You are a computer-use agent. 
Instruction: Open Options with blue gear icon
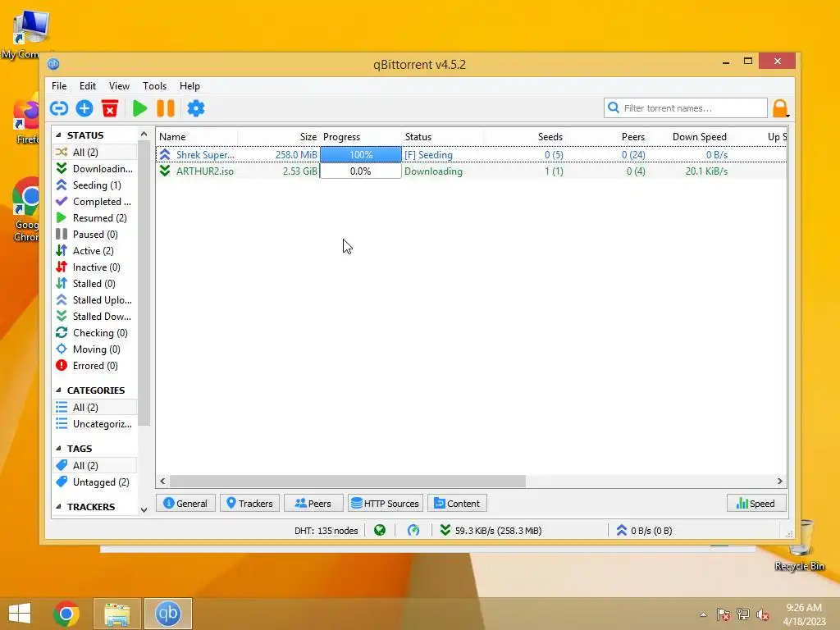click(x=195, y=109)
